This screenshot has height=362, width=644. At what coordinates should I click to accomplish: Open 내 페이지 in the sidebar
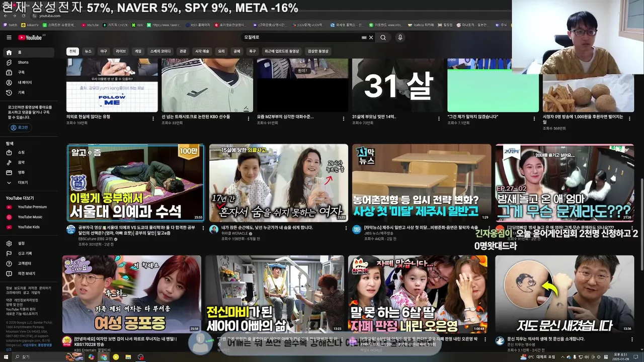pos(28,82)
